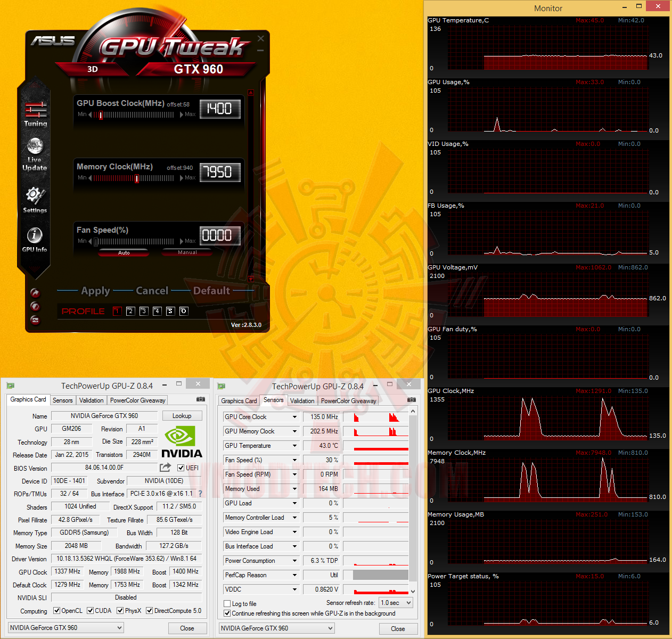Click the Memory Clock slider handle
This screenshot has height=639, width=672.
137,178
